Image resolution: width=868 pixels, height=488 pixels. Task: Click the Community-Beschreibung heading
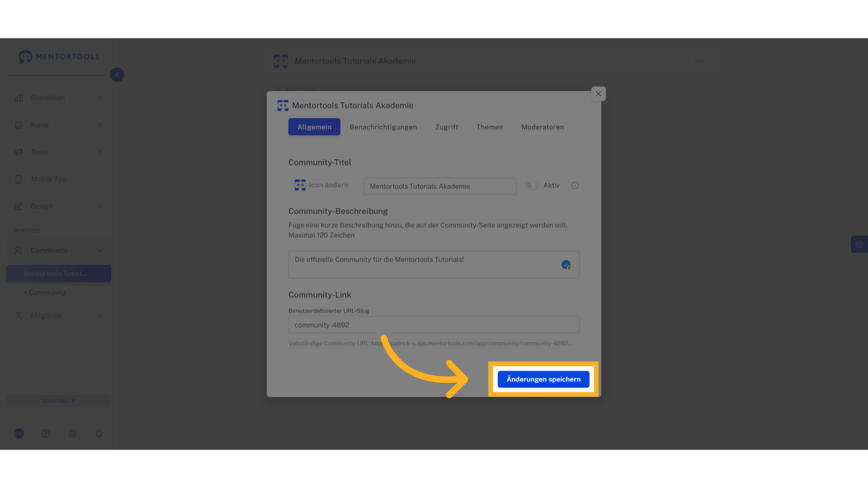click(x=338, y=211)
